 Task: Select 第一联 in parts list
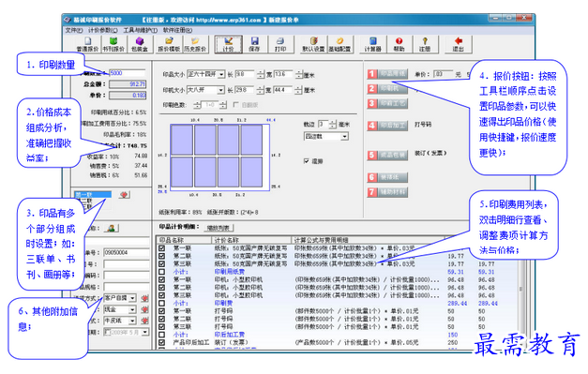point(93,194)
